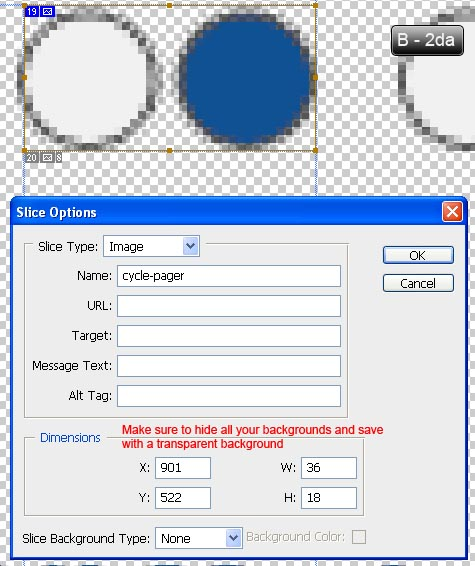The image size is (475, 566).
Task: Click the slice 20 image badge icon
Action: point(47,158)
